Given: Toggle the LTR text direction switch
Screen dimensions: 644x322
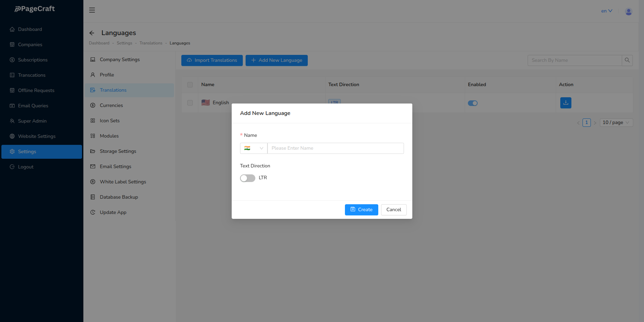Looking at the screenshot, I should coord(247,178).
